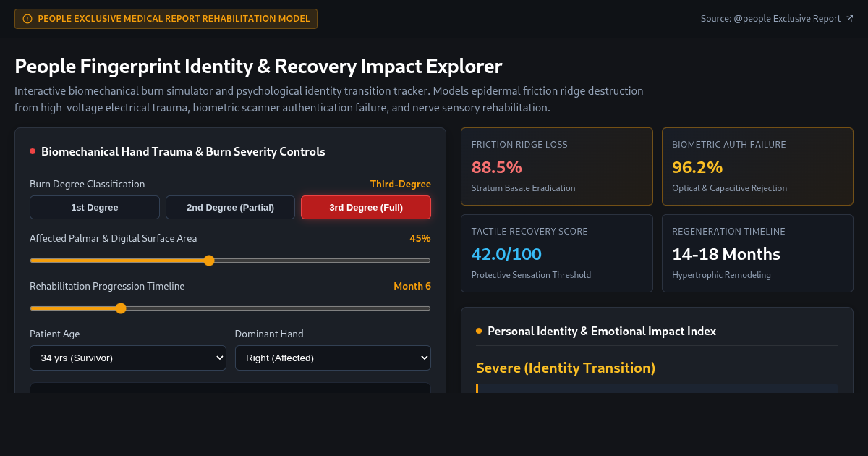Click the external link icon beside the source
The image size is (868, 456).
point(849,19)
